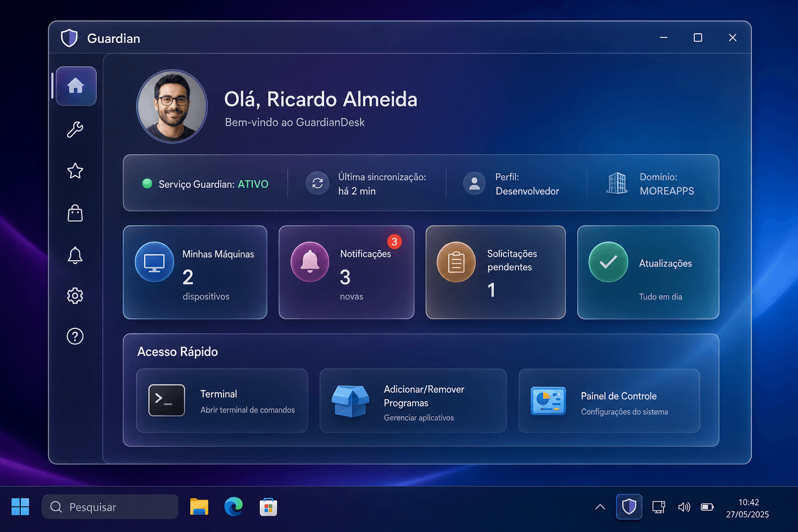Open the shopping bag store section
The width and height of the screenshot is (798, 532).
click(75, 212)
